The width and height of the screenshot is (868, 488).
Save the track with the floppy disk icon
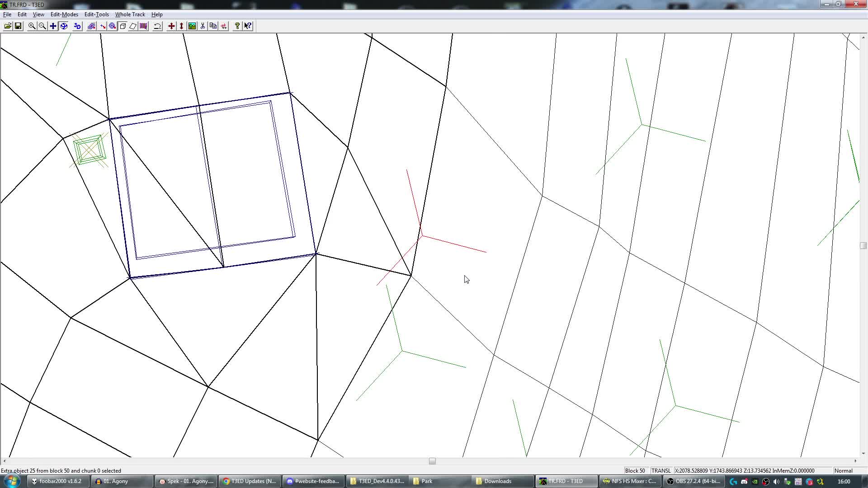point(18,26)
